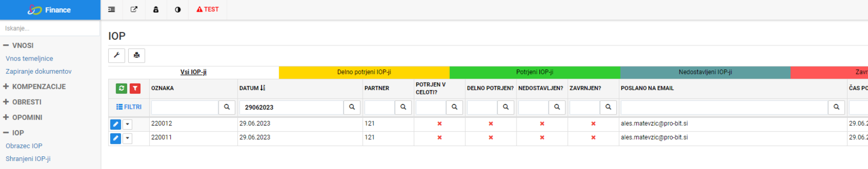This screenshot has height=169, width=868.
Task: Open Zapiranje dokumentov link
Action: [39, 71]
